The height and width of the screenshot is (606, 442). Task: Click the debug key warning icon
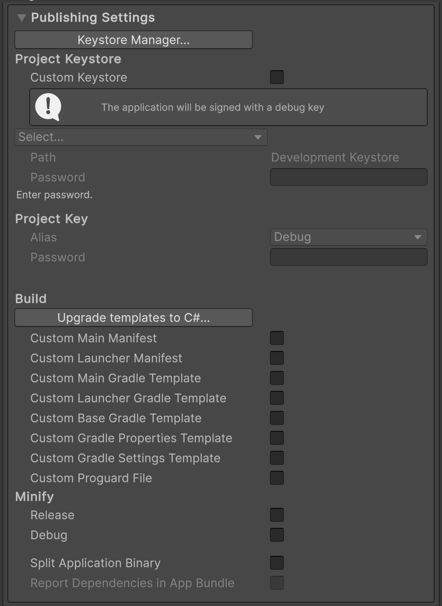(48, 107)
